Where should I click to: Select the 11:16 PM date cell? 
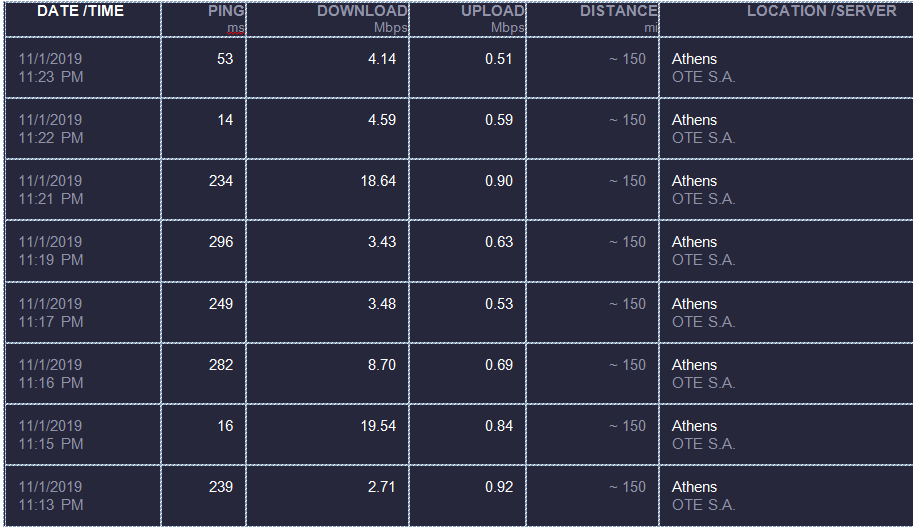coord(83,374)
